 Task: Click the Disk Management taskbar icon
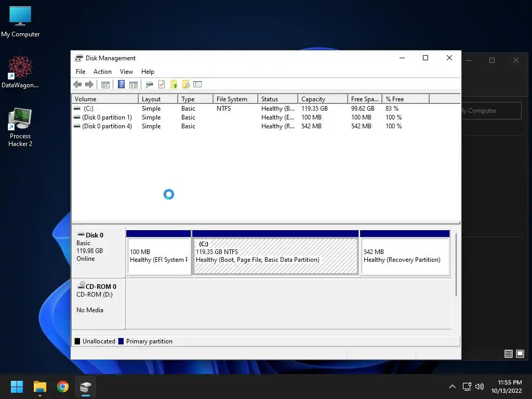tap(86, 387)
